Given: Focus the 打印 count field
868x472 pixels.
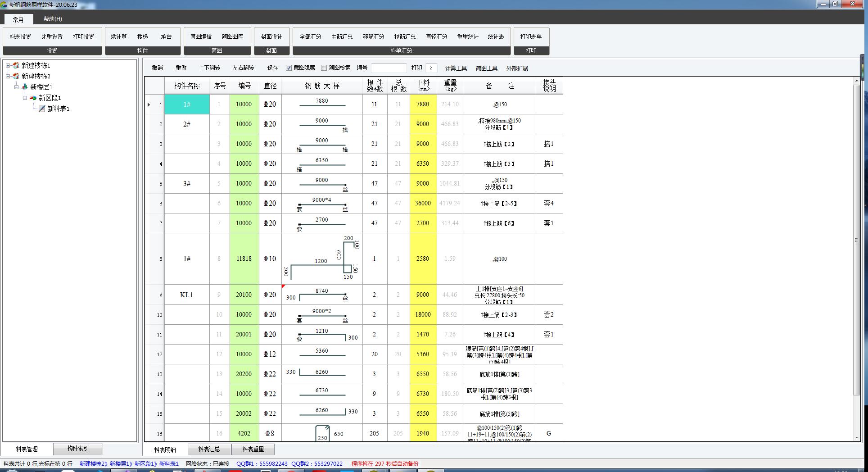Looking at the screenshot, I should (431, 68).
